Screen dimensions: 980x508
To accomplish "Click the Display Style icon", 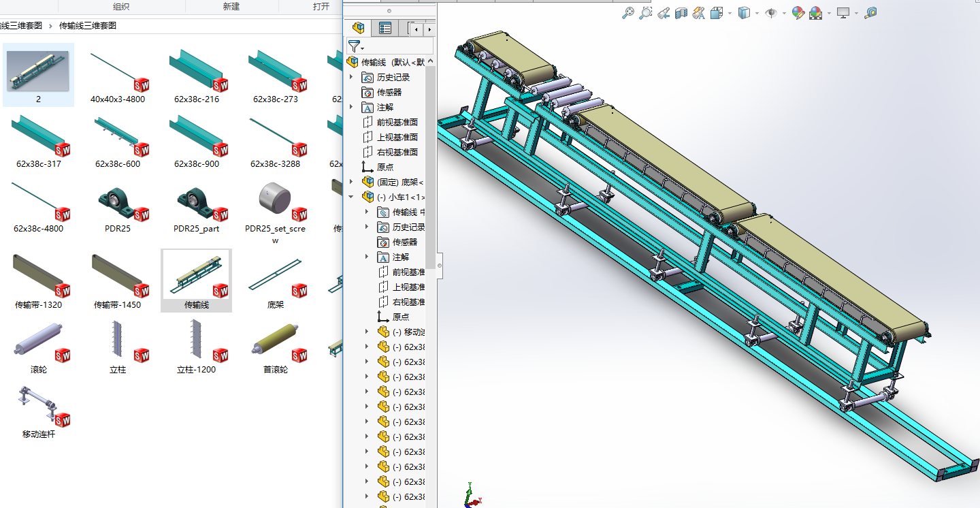I will (x=744, y=13).
